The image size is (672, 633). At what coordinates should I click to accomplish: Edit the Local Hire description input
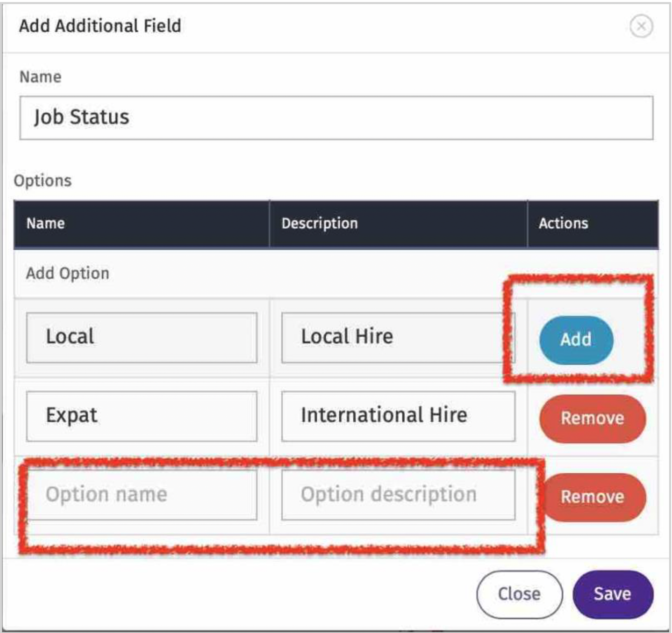pyautogui.click(x=398, y=337)
